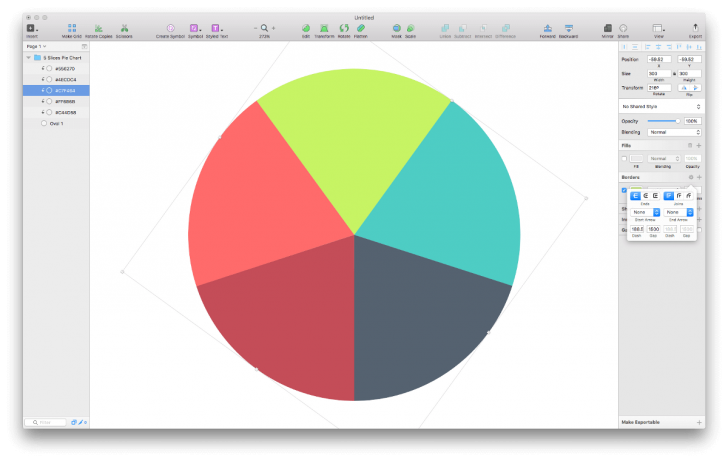Image resolution: width=728 pixels, height=461 pixels.
Task: Click the first Dash input field
Action: 637,229
